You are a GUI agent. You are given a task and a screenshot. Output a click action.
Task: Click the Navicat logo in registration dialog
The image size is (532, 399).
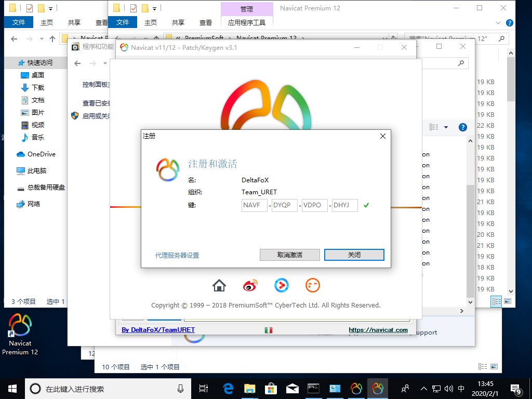(x=168, y=170)
